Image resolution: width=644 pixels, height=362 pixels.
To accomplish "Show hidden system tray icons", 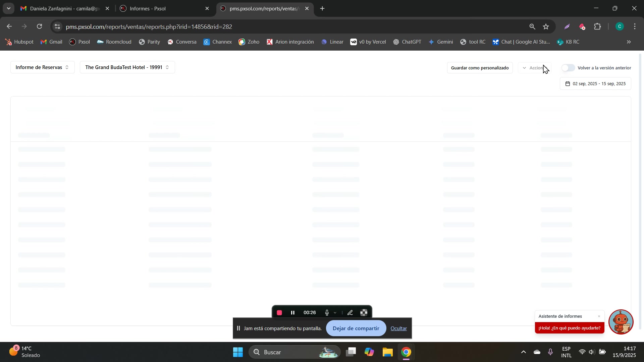I will tap(523, 352).
